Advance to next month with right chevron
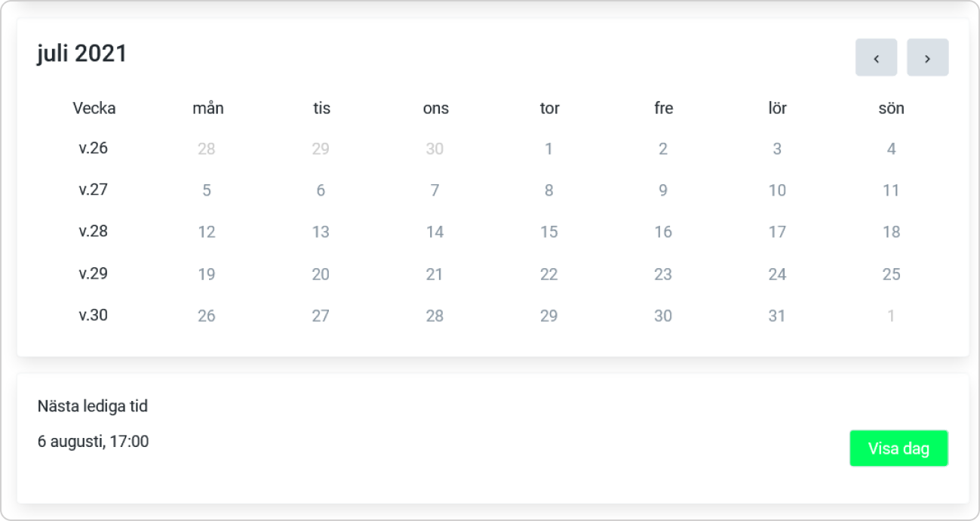The height and width of the screenshot is (521, 980). [927, 57]
